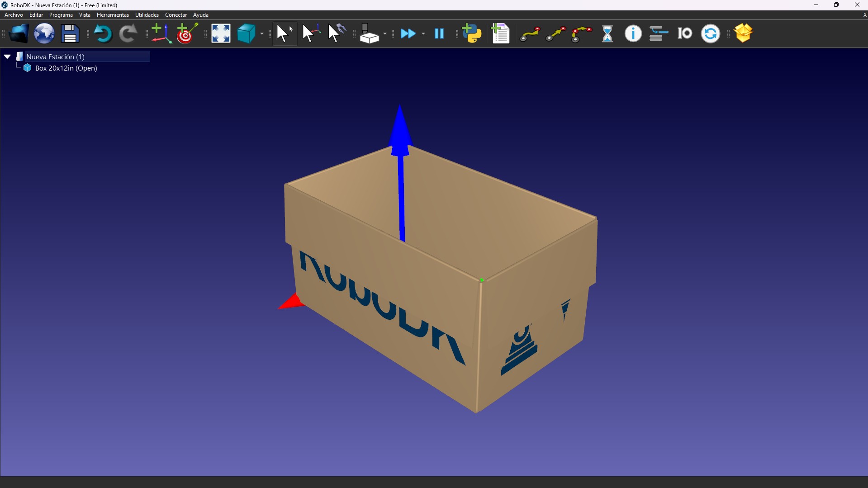
Task: Open the Archivo menu
Action: (x=14, y=15)
